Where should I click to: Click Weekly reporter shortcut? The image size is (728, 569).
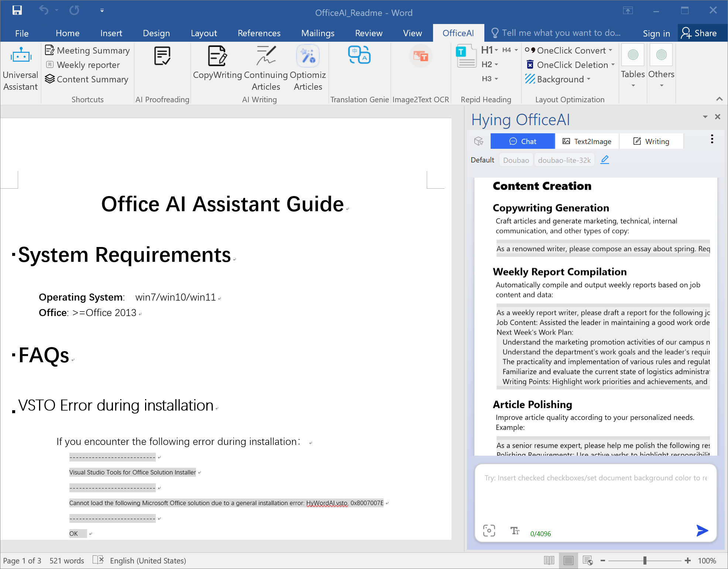point(83,65)
